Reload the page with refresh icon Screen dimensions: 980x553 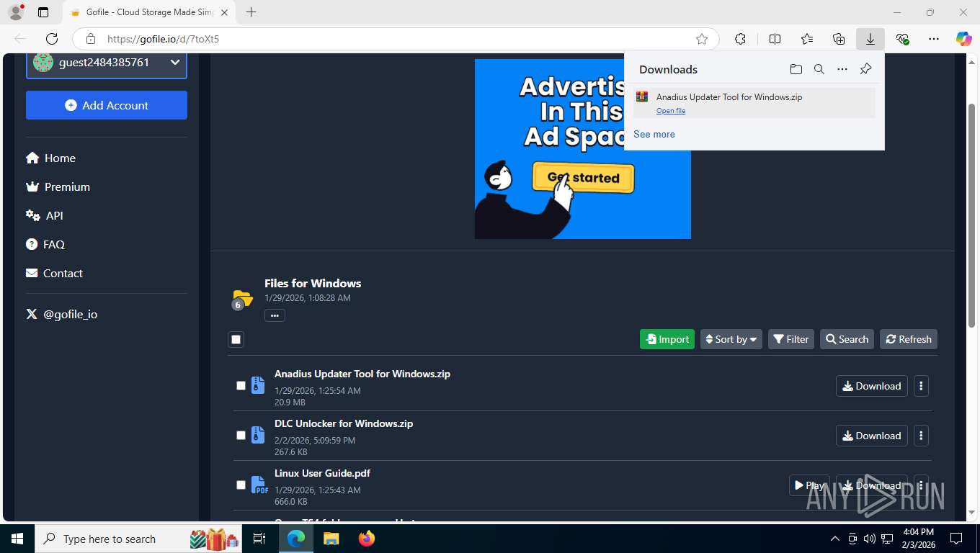point(52,39)
